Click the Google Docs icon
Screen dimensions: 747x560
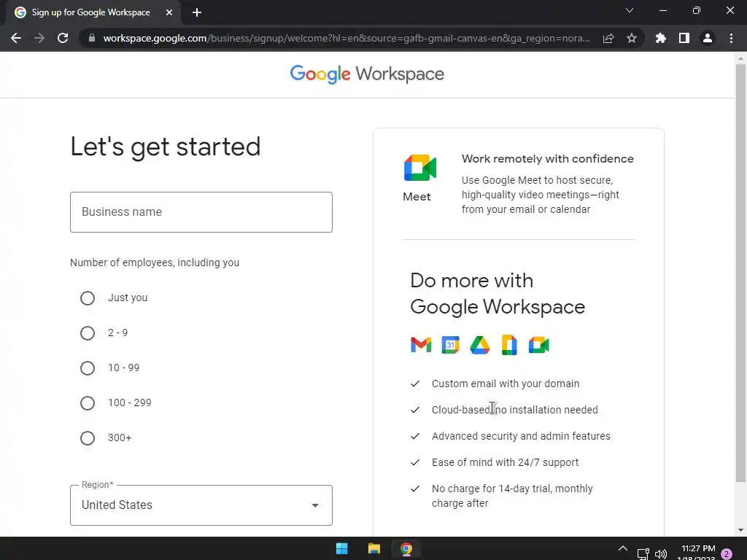point(509,345)
